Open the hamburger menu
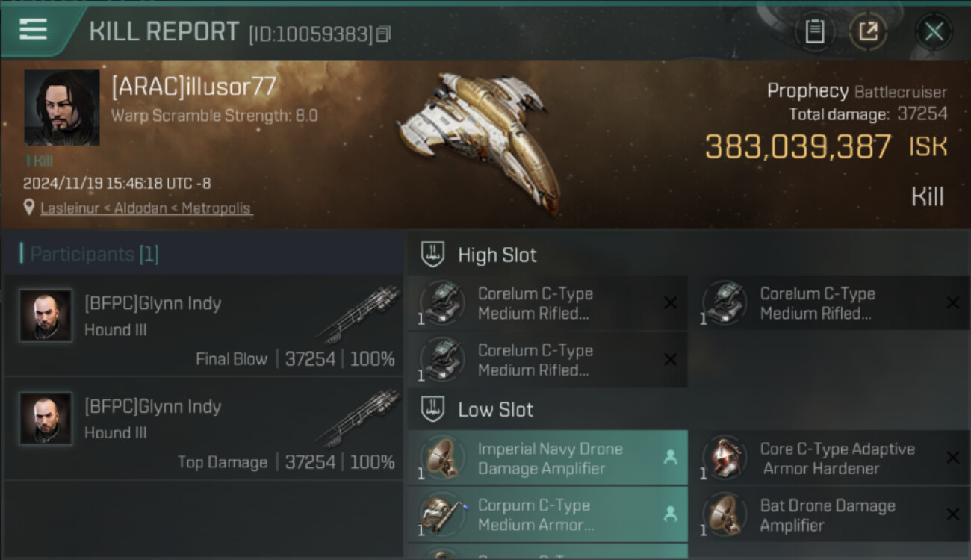This screenshot has width=971, height=560. [33, 30]
